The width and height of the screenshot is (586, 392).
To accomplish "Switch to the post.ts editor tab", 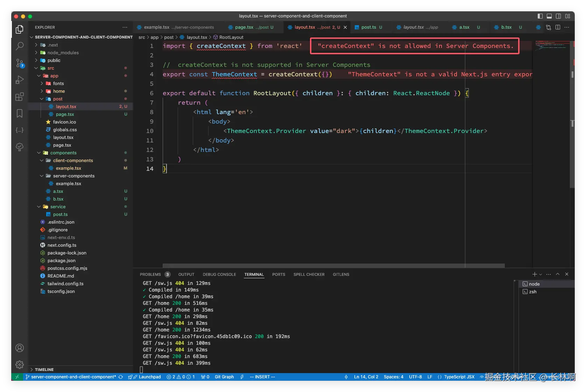I will point(368,27).
